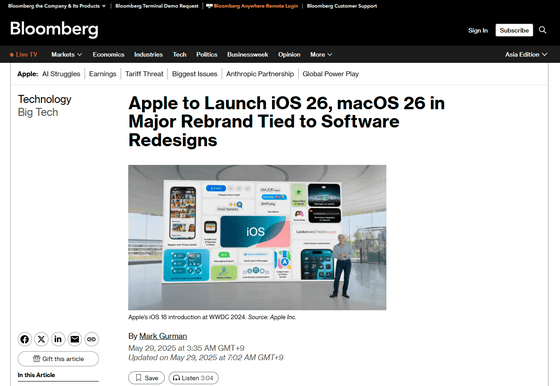Click the Subscribe button

click(x=514, y=30)
